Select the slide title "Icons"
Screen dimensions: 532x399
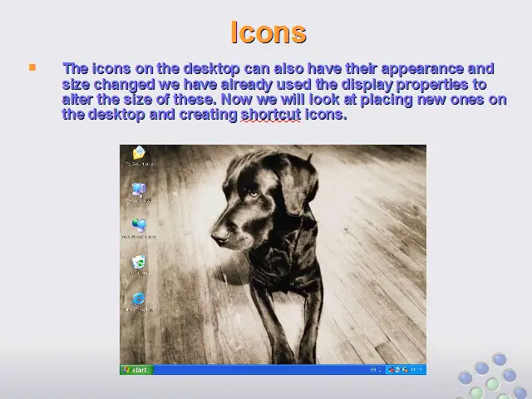point(268,32)
